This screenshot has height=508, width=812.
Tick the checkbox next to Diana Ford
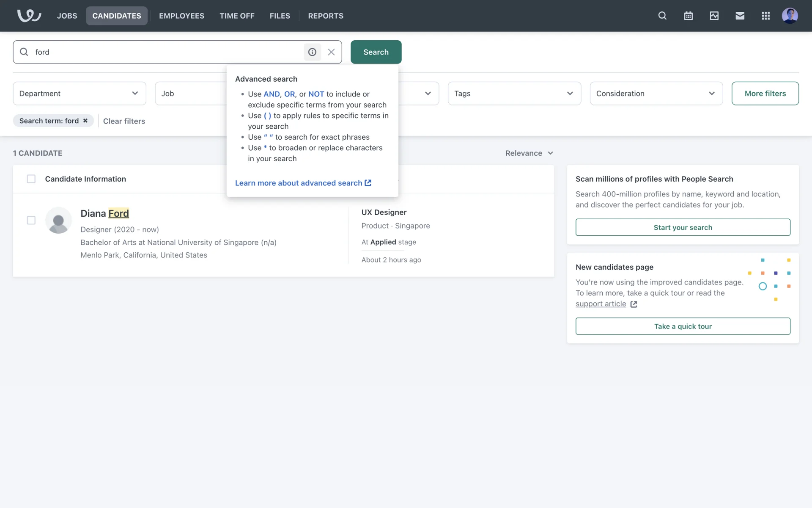click(31, 220)
